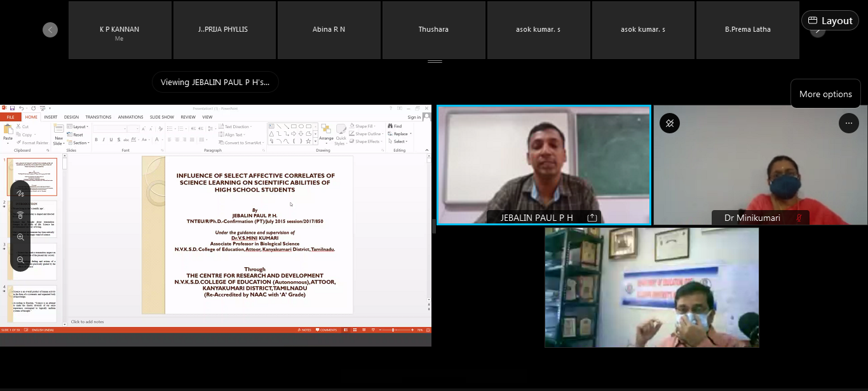Adjust the PowerPoint zoom slider

[x=393, y=330]
